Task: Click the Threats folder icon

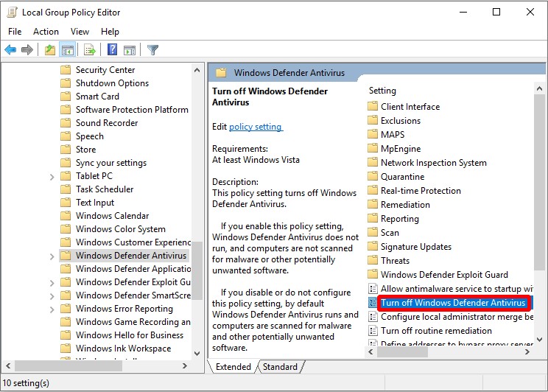Action: [373, 260]
